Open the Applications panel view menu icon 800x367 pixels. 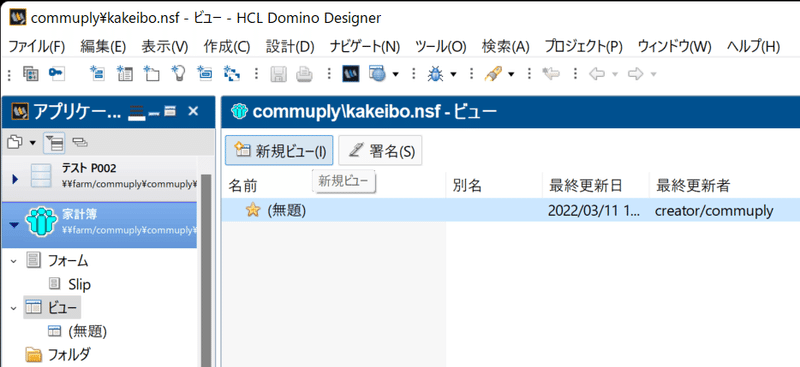click(x=136, y=111)
